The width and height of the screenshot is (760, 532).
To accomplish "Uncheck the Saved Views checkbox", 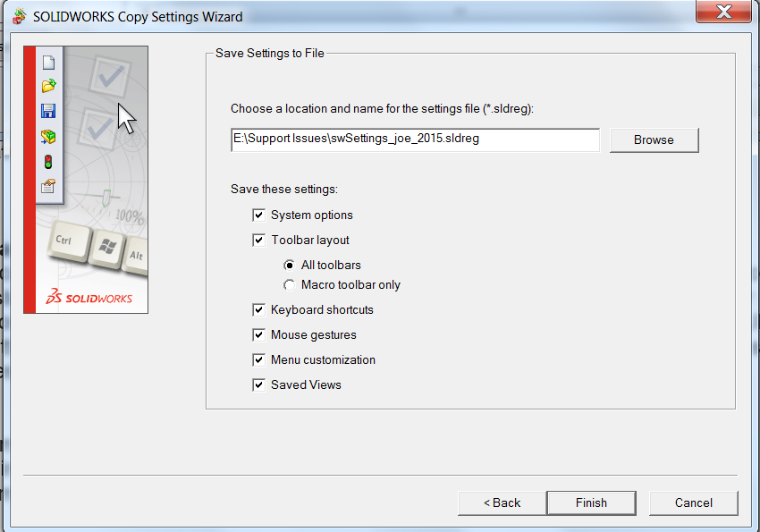I will click(258, 384).
